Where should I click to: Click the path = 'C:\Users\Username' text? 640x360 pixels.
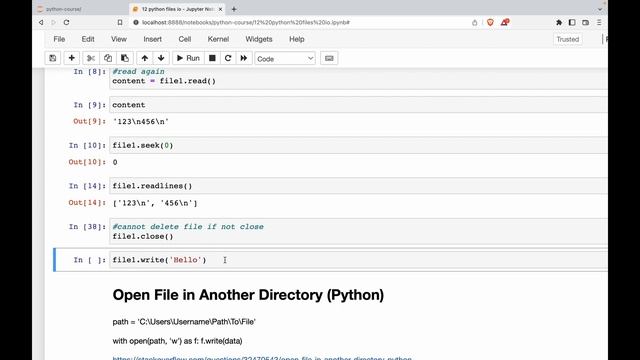[184, 322]
